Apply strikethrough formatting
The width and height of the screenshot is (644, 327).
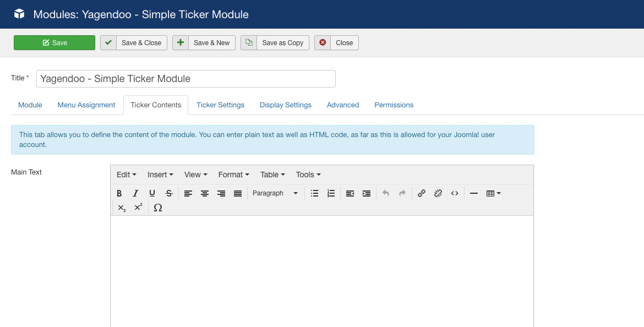click(x=169, y=193)
